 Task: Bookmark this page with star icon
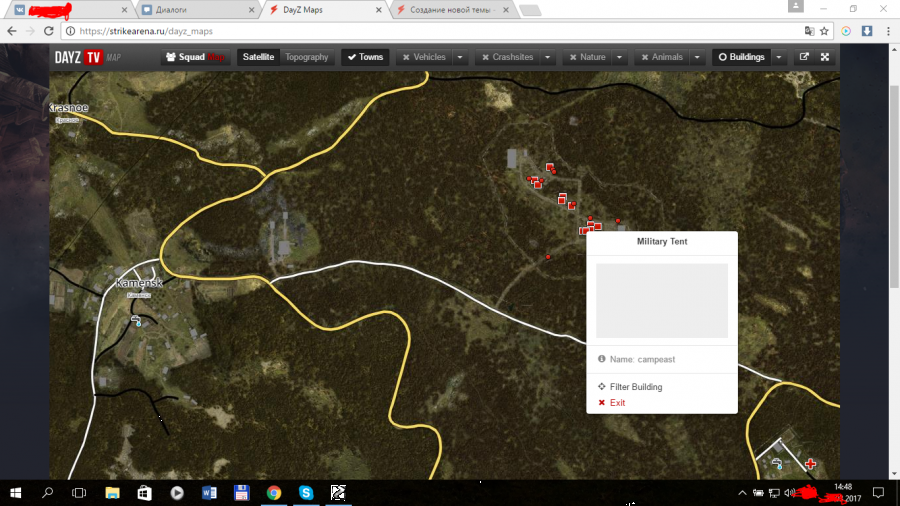[824, 31]
